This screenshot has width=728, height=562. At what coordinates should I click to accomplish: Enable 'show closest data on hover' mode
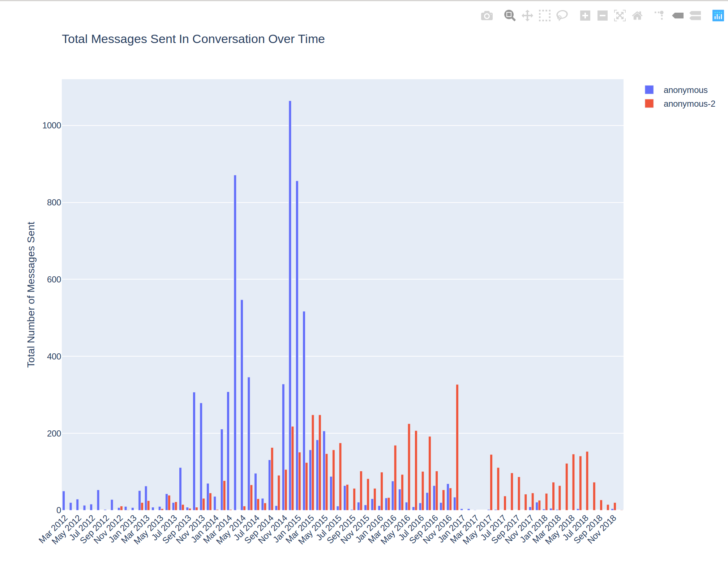coord(678,16)
